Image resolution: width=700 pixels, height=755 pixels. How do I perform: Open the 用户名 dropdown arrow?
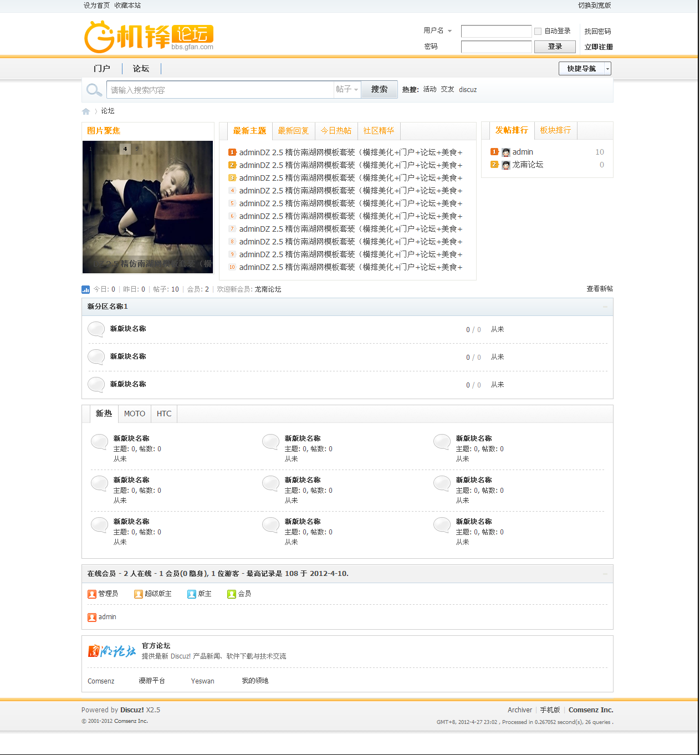[x=449, y=31]
